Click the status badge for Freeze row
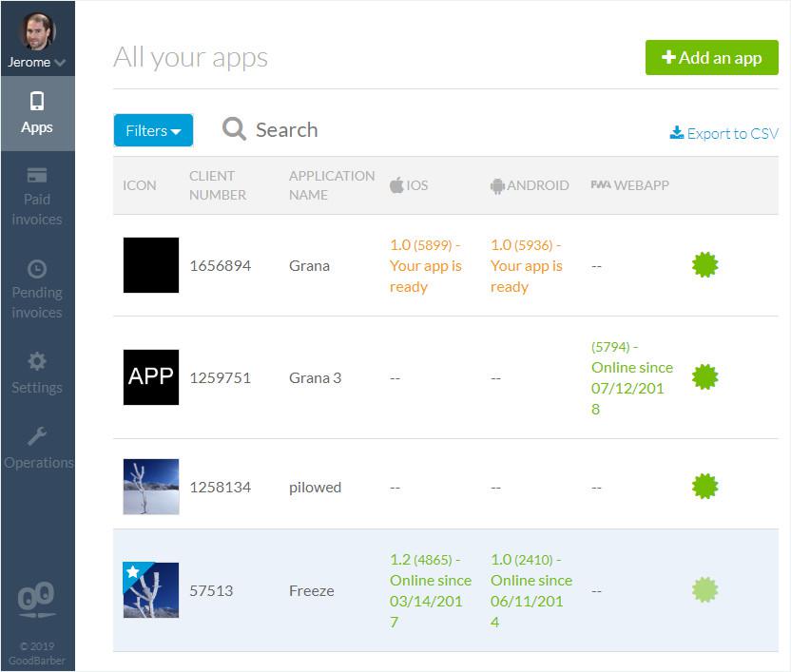Image resolution: width=791 pixels, height=672 pixels. [x=704, y=590]
